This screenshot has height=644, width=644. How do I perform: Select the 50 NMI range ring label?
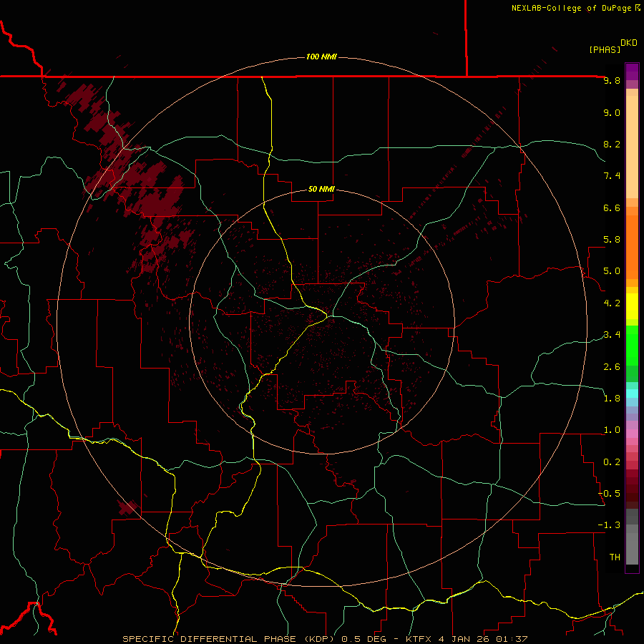(x=321, y=189)
